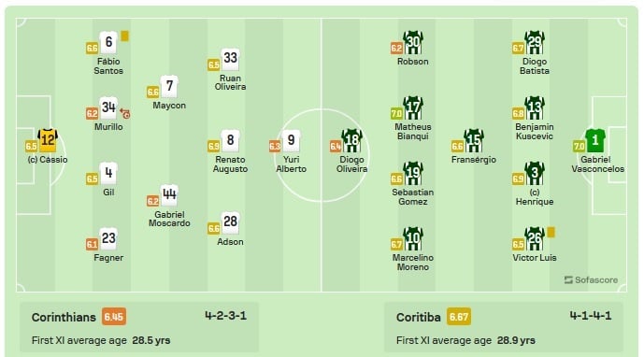Open Diogo Oliveira's number 18 striped jersey

tap(352, 141)
